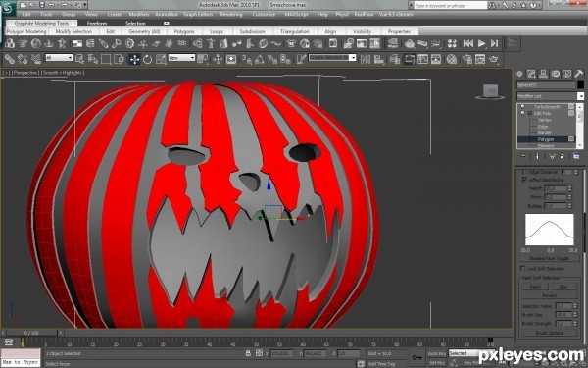Viewport: 588px width, 368px height.
Task: Click the Set Keys key icon
Action: [x=416, y=357]
